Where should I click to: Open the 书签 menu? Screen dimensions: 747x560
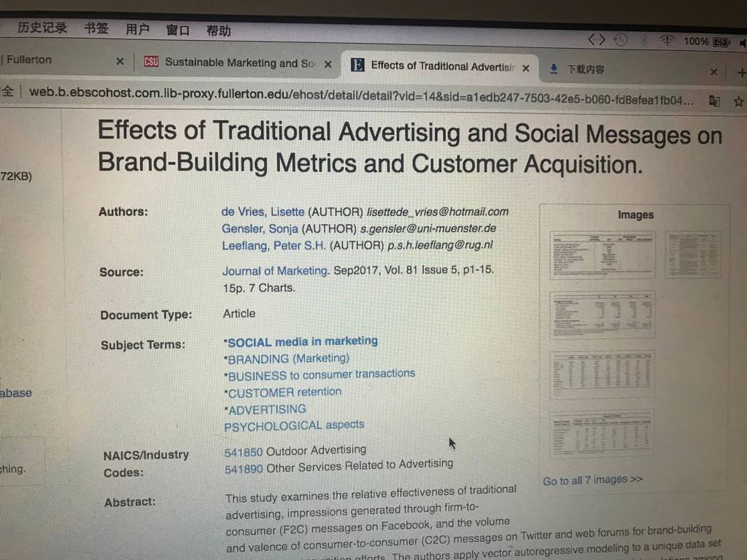click(x=96, y=28)
